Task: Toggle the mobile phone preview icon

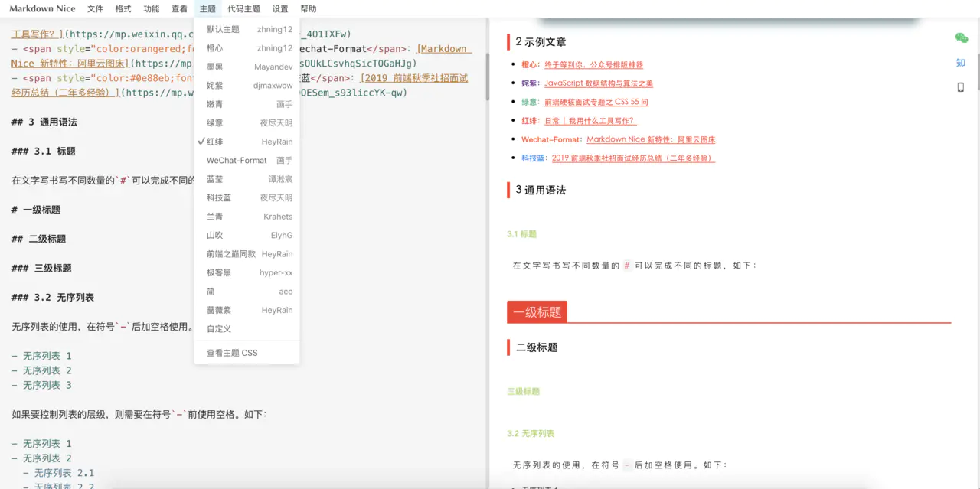Action: coord(961,87)
